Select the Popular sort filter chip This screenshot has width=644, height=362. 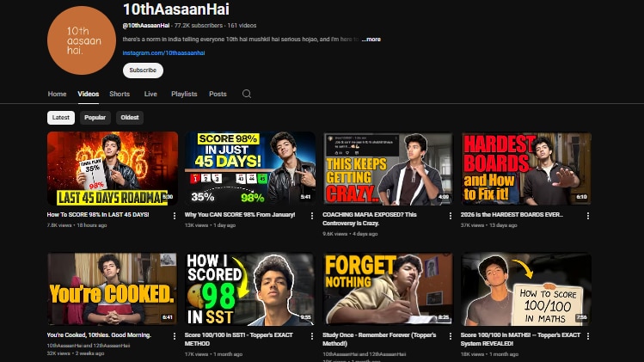point(95,118)
